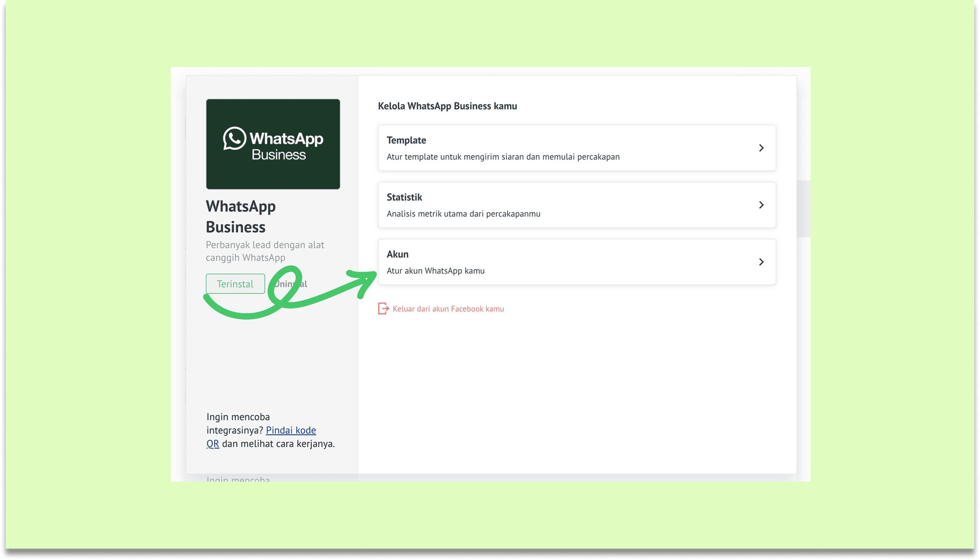980x560 pixels.
Task: Click the green Terinstal button
Action: pos(235,284)
